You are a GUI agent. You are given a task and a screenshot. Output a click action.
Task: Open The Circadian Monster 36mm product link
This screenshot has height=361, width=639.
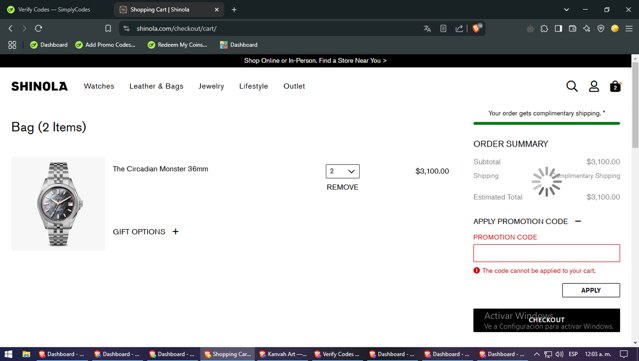point(160,169)
